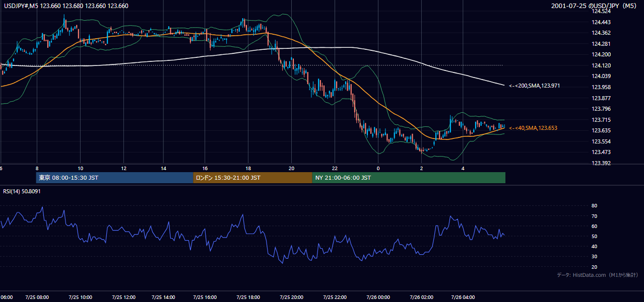644x302 pixels.
Task: Click hour marker 22 under price chart
Action: pyautogui.click(x=335, y=168)
